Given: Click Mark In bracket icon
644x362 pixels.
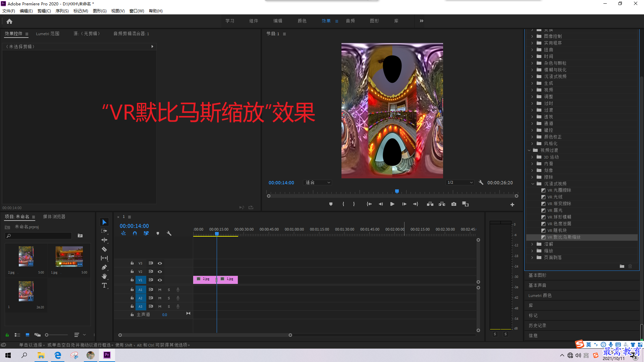Looking at the screenshot, I should click(x=343, y=204).
